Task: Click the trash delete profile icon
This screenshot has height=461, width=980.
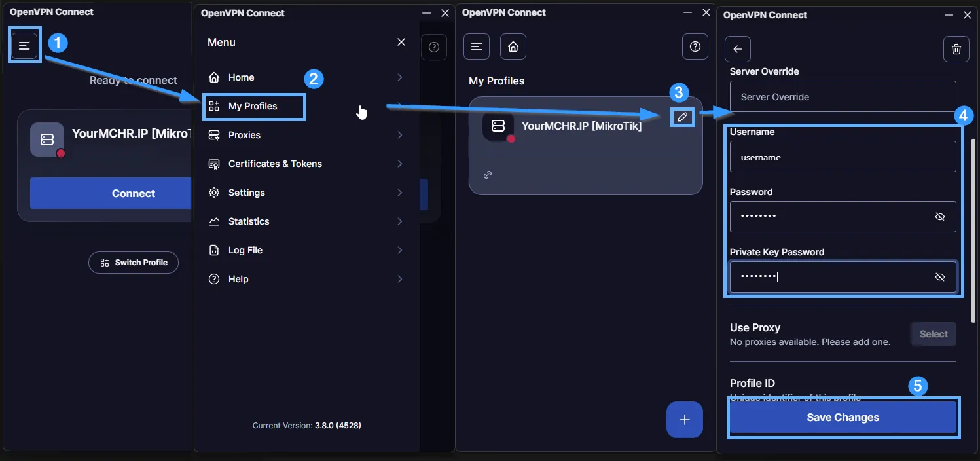Action: [956, 49]
